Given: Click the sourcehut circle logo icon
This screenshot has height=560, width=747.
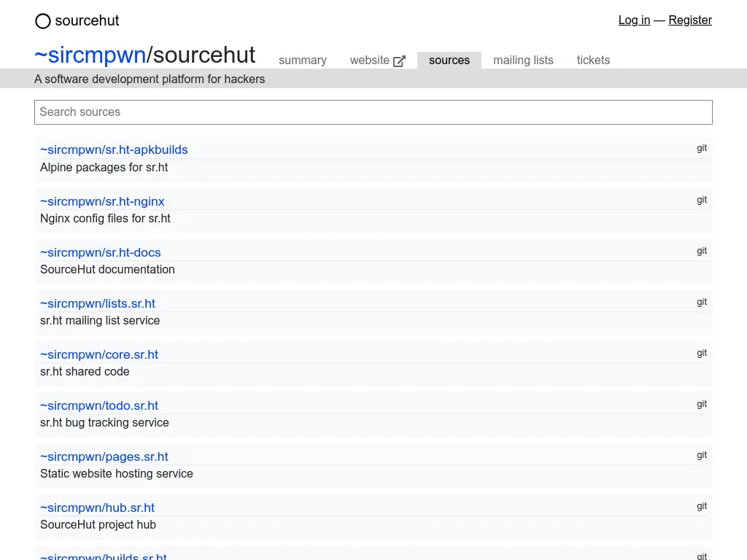Looking at the screenshot, I should tap(43, 21).
